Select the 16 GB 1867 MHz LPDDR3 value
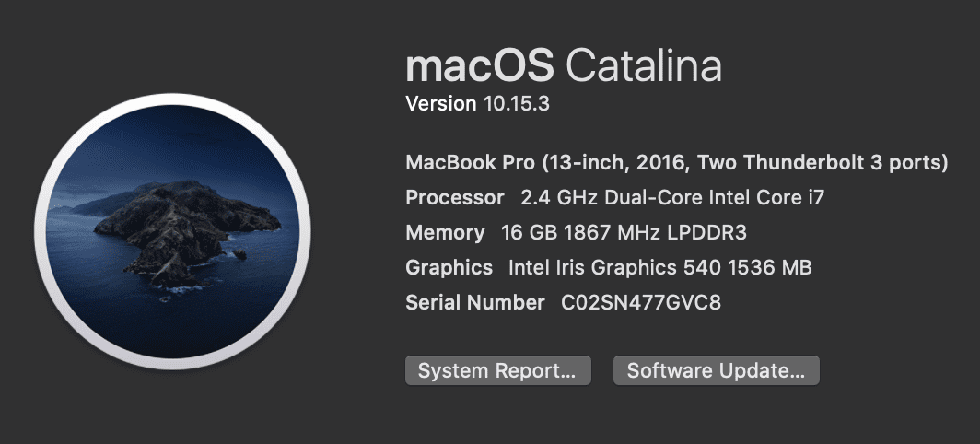The image size is (980, 444). (x=624, y=233)
